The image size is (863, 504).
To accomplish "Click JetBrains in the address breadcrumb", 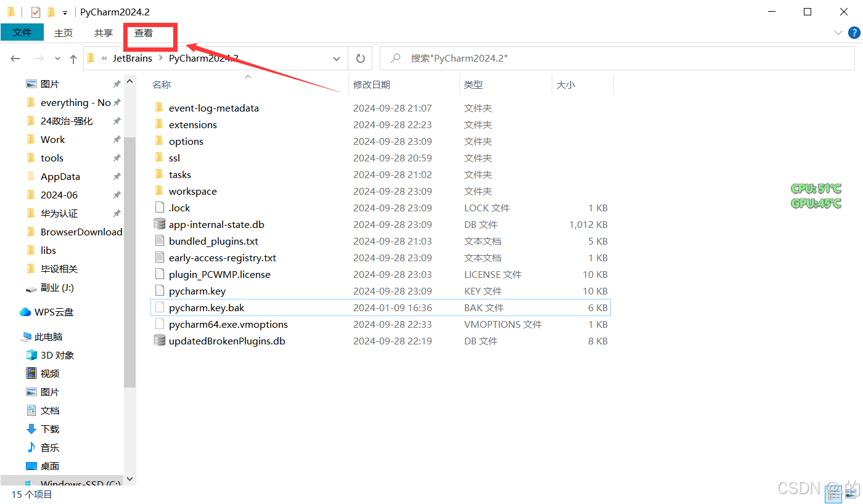I will pos(132,58).
